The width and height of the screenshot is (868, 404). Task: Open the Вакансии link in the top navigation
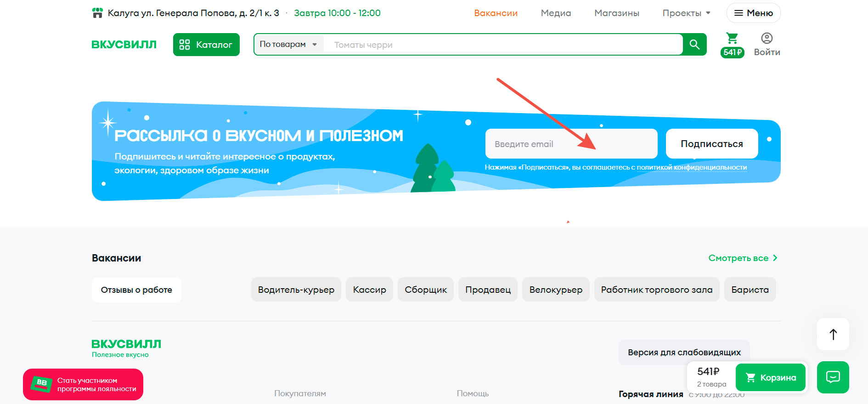[x=496, y=13]
